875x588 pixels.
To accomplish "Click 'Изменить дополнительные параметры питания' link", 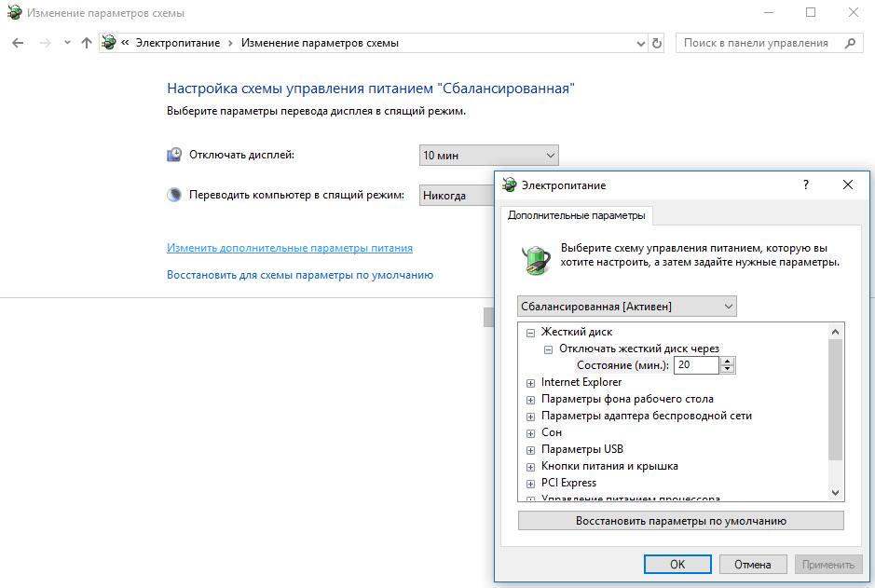I will click(x=290, y=249).
